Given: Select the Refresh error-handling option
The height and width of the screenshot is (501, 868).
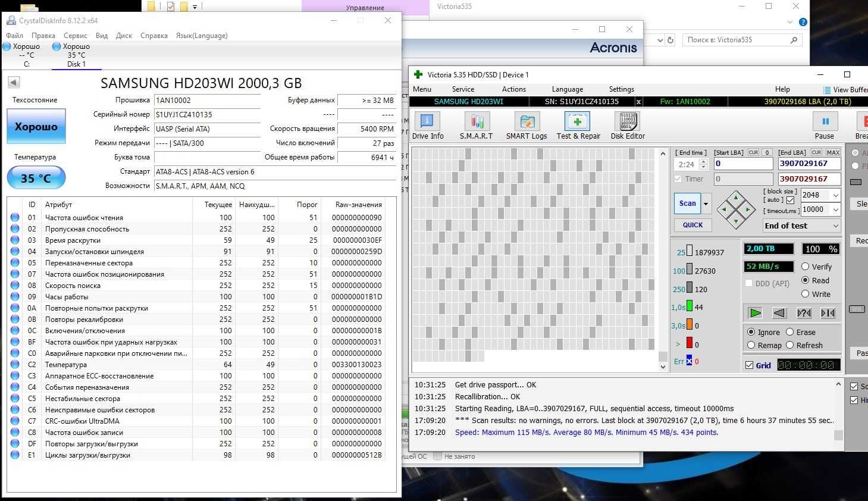Looking at the screenshot, I should (x=790, y=345).
